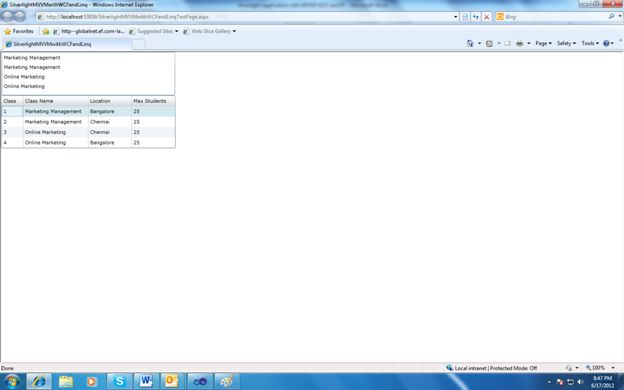
Task: Open Windows Explorer folder on taskbar
Action: tap(66, 381)
